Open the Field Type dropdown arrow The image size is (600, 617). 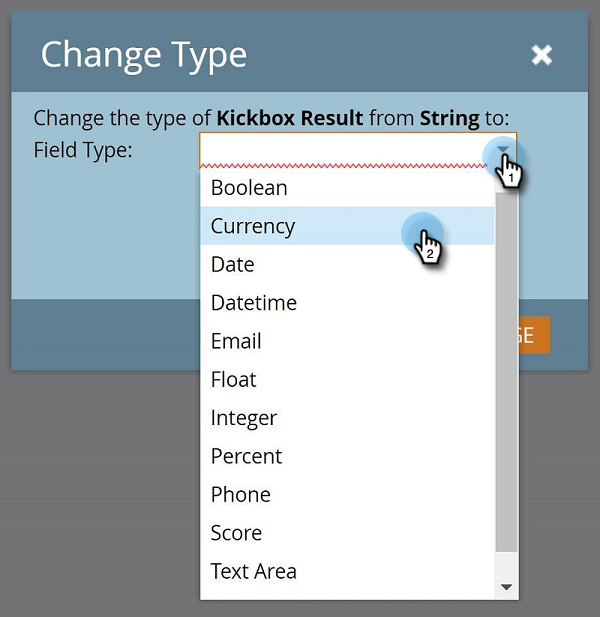[x=505, y=151]
